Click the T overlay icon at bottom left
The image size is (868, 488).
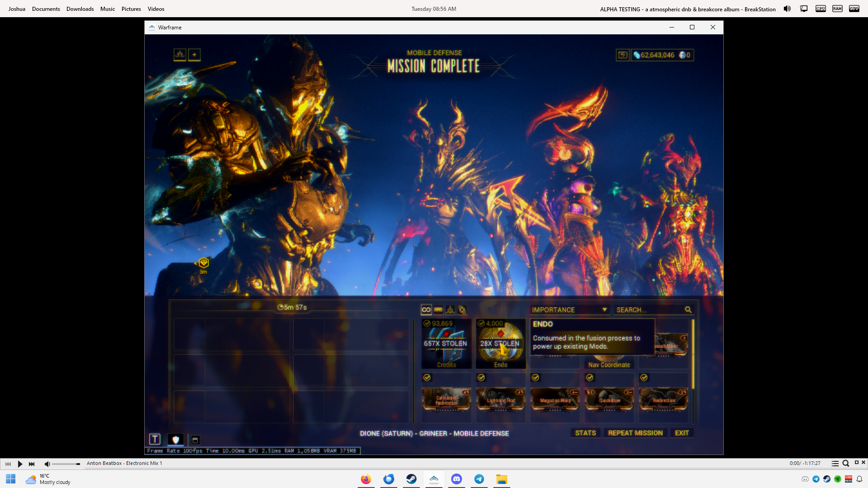[155, 439]
